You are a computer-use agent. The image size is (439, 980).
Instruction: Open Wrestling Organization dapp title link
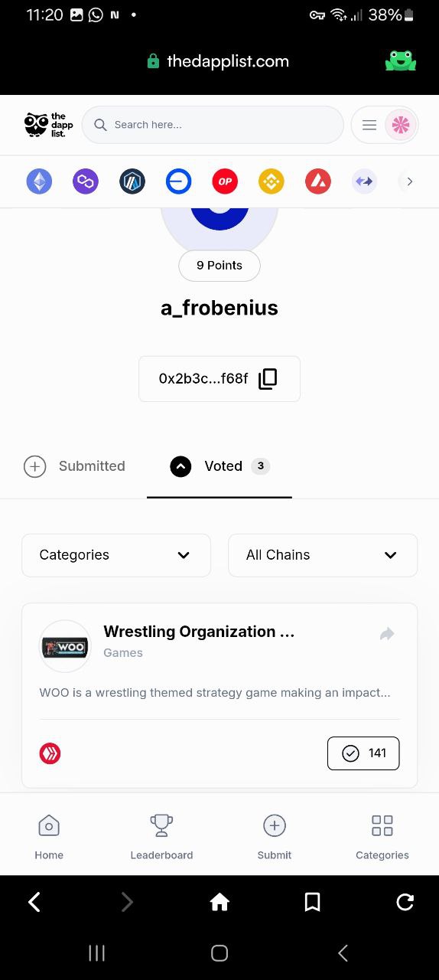tap(199, 632)
